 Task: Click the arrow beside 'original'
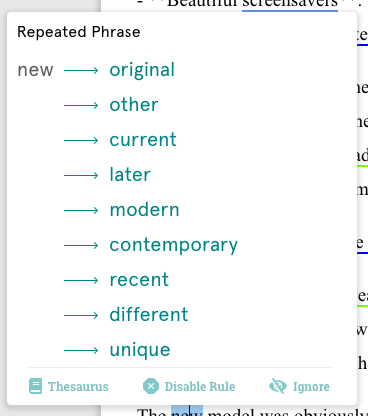point(81,70)
